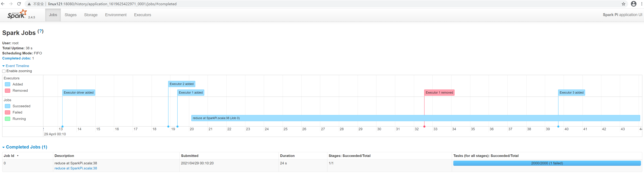Click the red Failed jobs legend swatch
The height and width of the screenshot is (174, 644).
tap(8, 113)
